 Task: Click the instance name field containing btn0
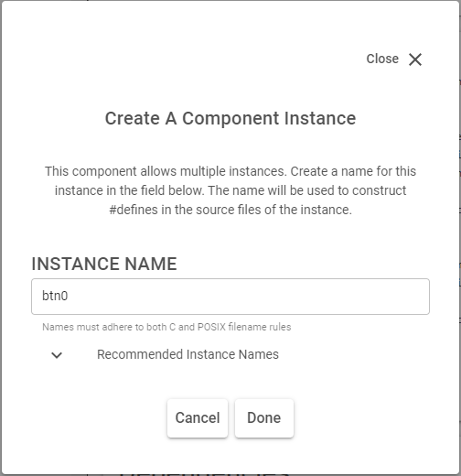coord(230,297)
